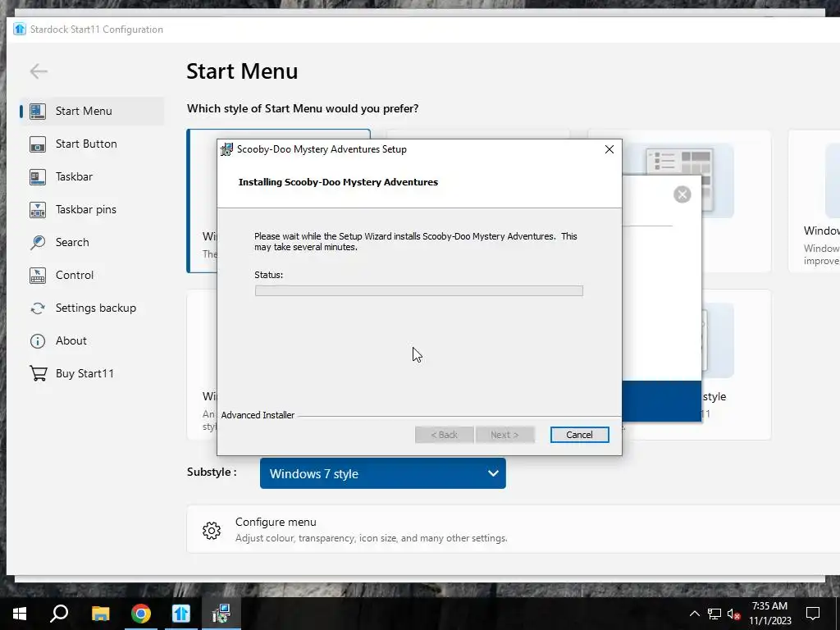Close the popup with gray circular X

pos(682,194)
